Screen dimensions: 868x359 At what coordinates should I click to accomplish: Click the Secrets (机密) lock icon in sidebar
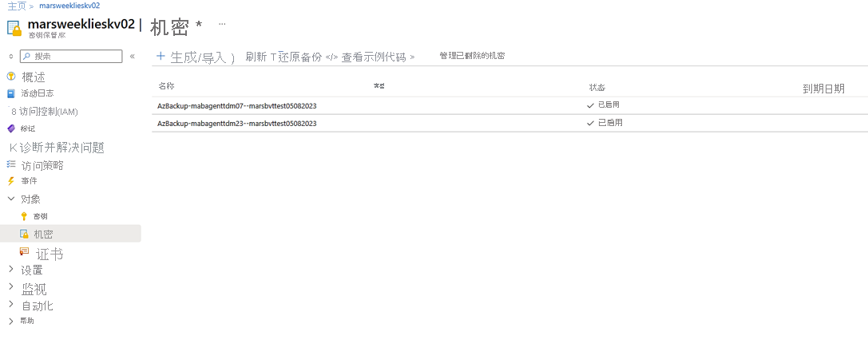[24, 234]
